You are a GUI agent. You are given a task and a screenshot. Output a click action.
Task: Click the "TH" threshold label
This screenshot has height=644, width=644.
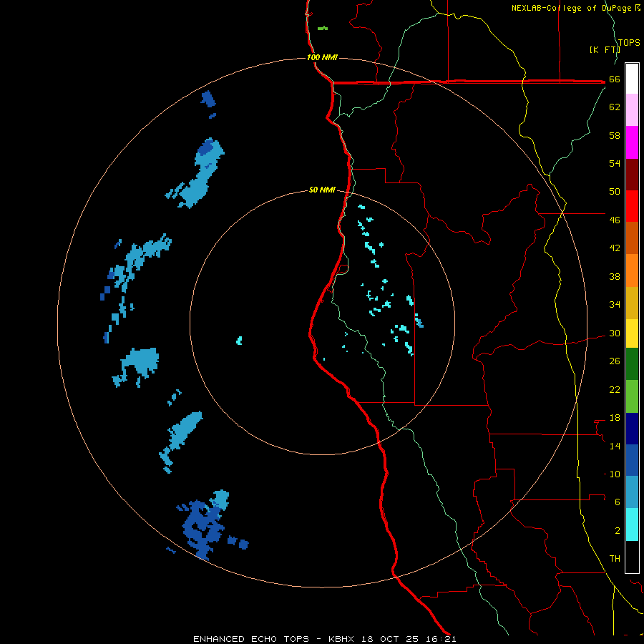pyautogui.click(x=615, y=558)
